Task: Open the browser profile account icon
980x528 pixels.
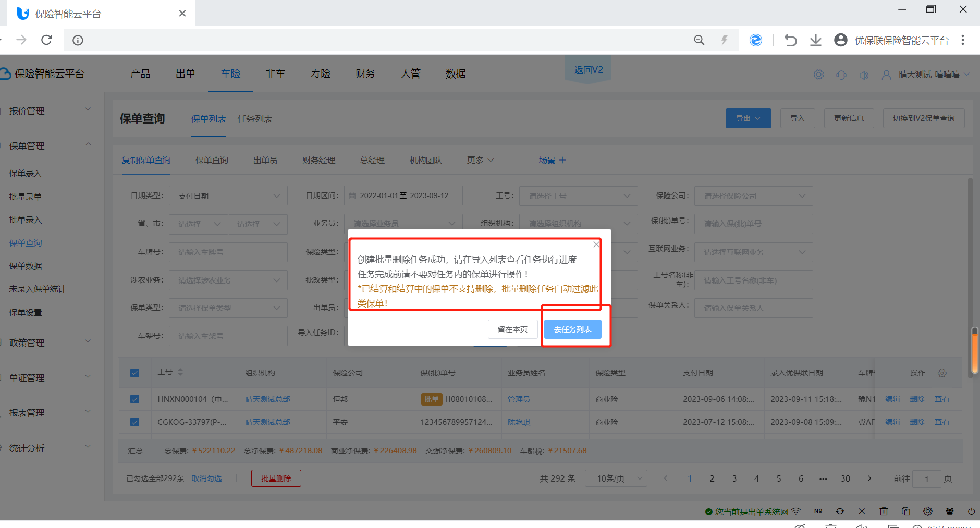Action: [x=841, y=40]
